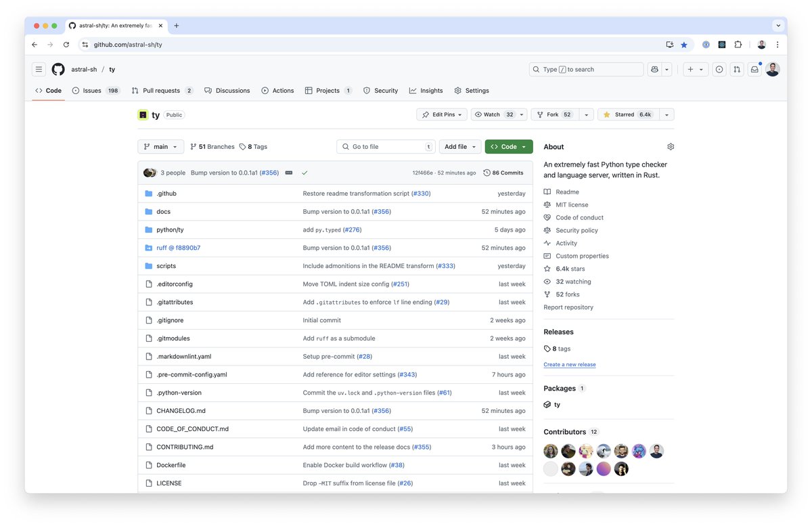View the commit status checkmark
This screenshot has width=812, height=526.
304,173
